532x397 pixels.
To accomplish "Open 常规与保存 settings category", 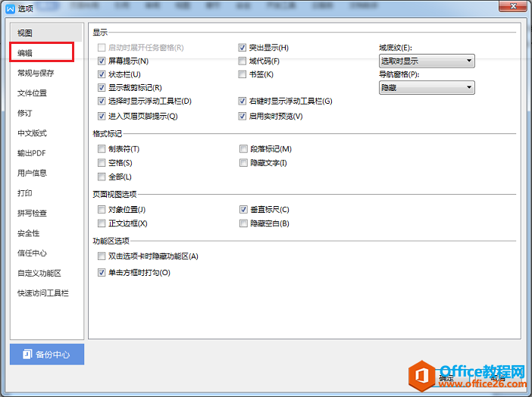I will coord(36,73).
